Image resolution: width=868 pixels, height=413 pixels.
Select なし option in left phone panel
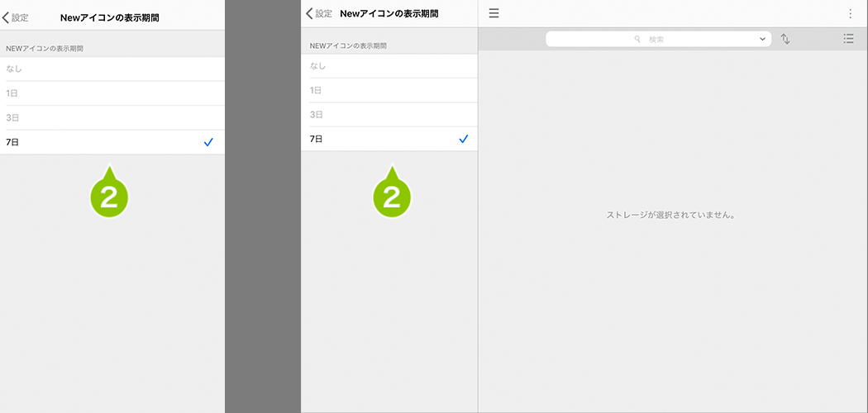pos(112,69)
